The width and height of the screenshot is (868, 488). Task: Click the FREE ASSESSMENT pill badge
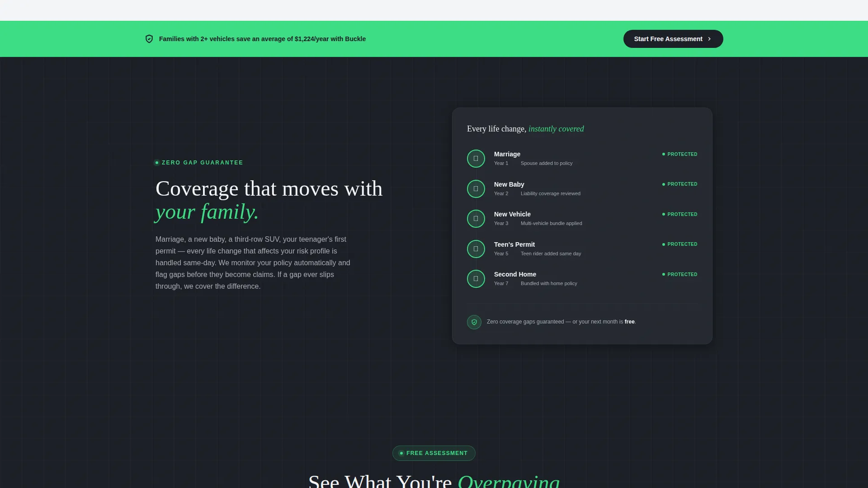(434, 453)
